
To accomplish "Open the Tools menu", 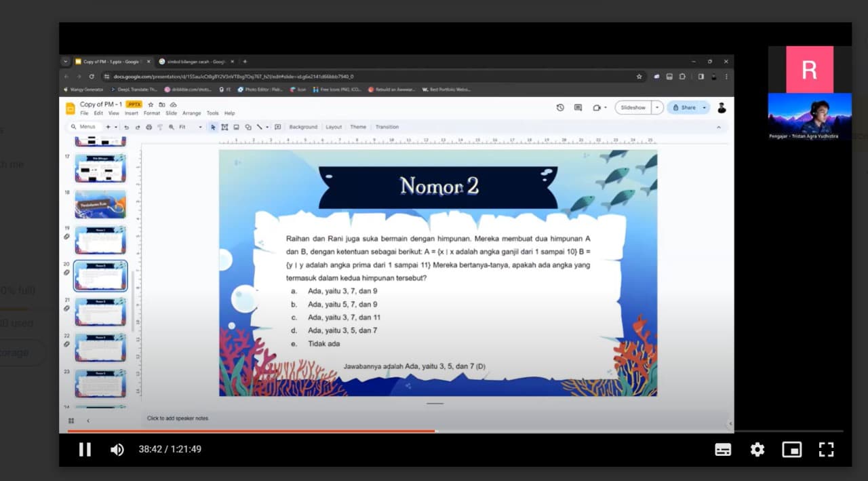I will point(212,113).
